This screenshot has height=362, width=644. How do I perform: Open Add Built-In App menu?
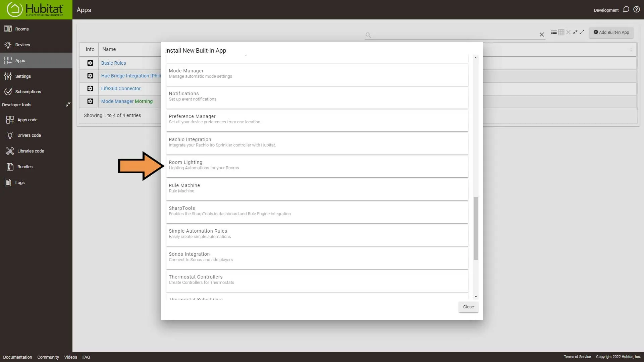pyautogui.click(x=612, y=32)
